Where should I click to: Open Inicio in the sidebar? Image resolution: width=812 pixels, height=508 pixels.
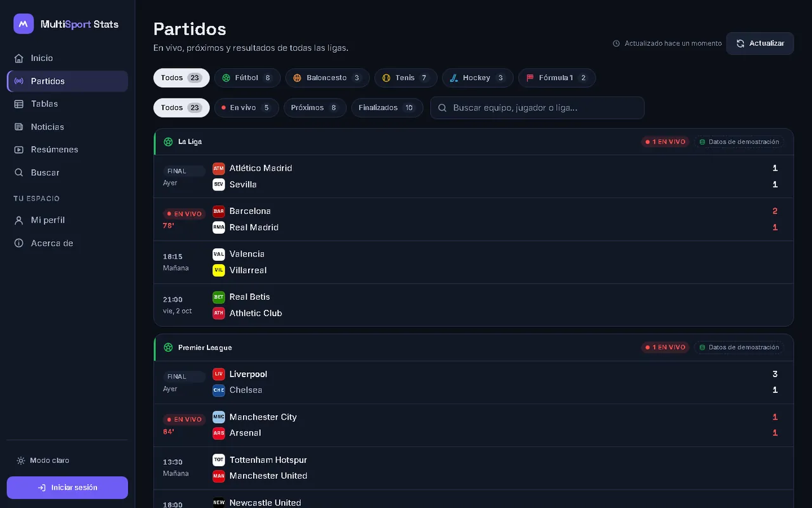click(67, 58)
